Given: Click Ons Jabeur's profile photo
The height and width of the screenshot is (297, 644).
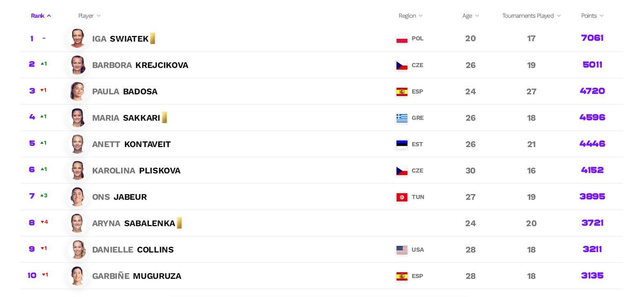Looking at the screenshot, I should coord(78,196).
